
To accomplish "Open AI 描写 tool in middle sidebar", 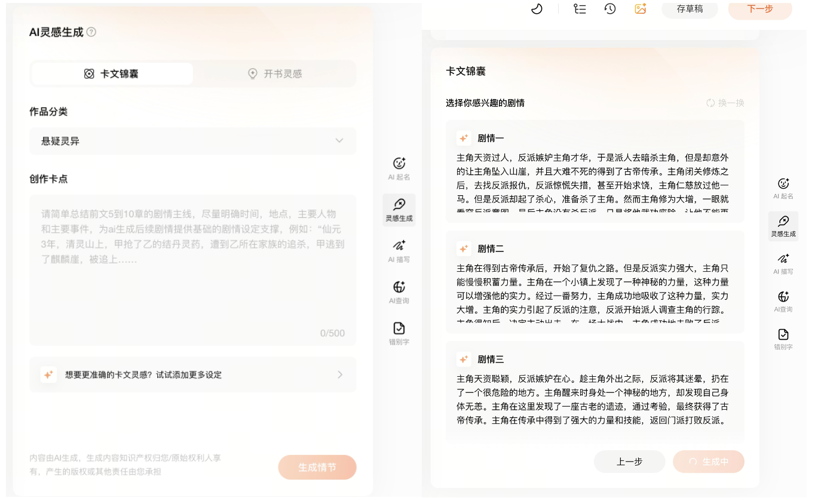I will pos(399,247).
